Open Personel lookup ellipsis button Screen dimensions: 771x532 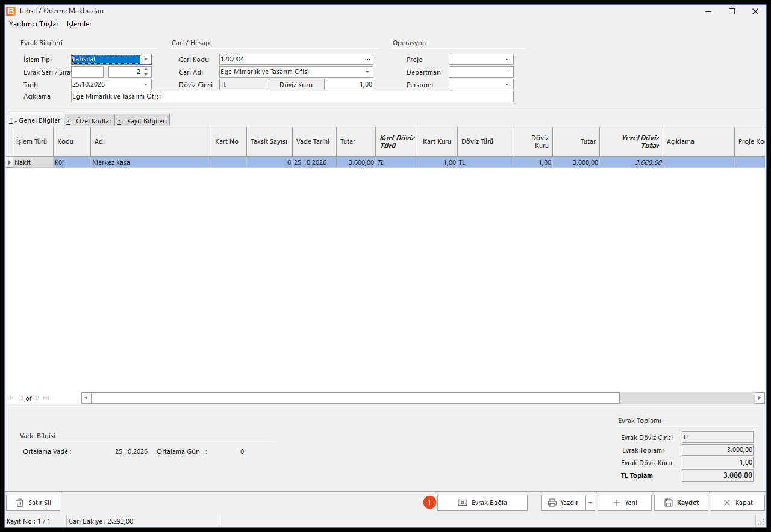pos(508,84)
